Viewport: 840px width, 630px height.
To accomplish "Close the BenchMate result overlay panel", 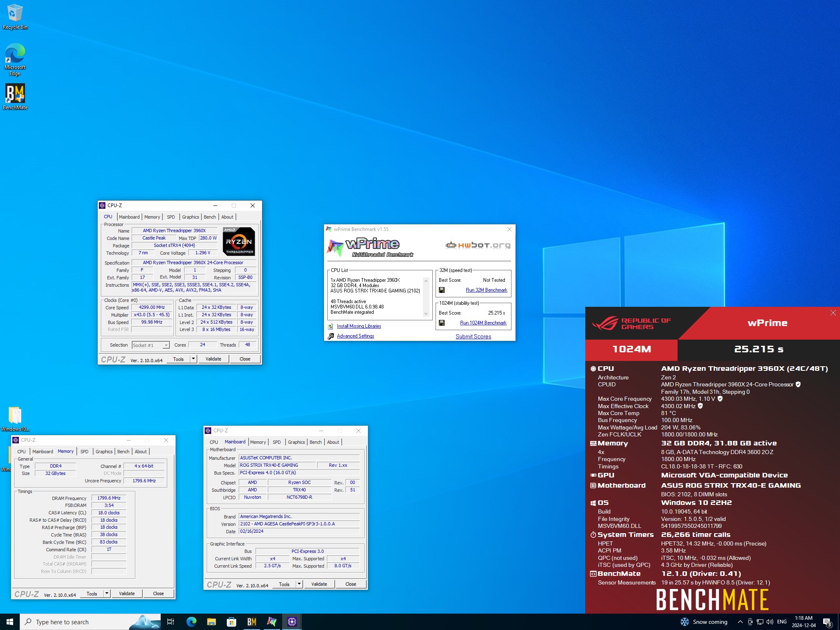I will tap(833, 313).
